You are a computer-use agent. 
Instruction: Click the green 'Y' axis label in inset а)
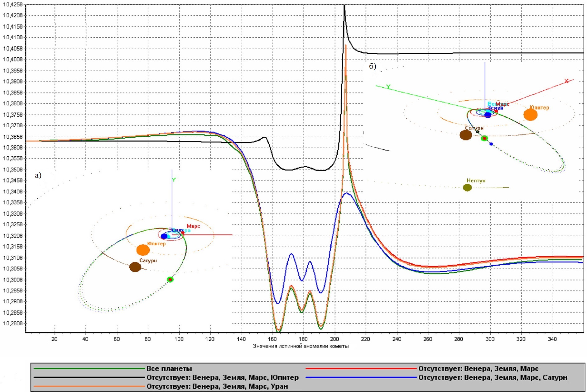click(x=174, y=180)
